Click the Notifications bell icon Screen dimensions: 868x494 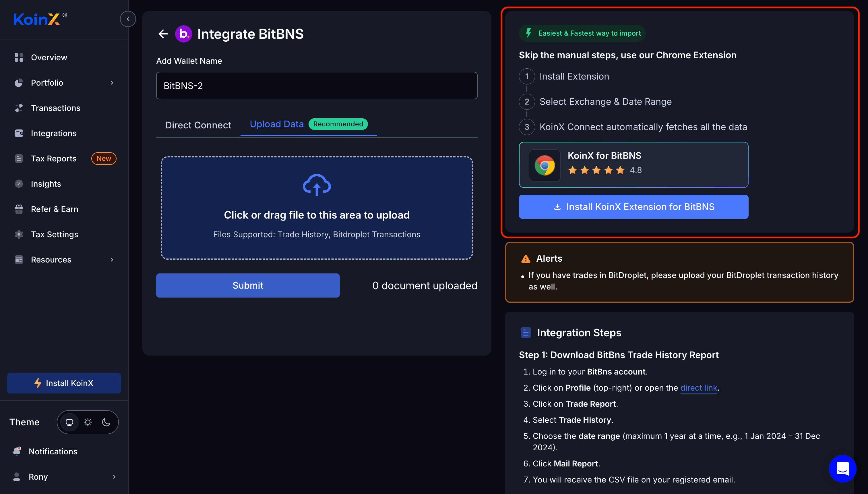point(17,451)
